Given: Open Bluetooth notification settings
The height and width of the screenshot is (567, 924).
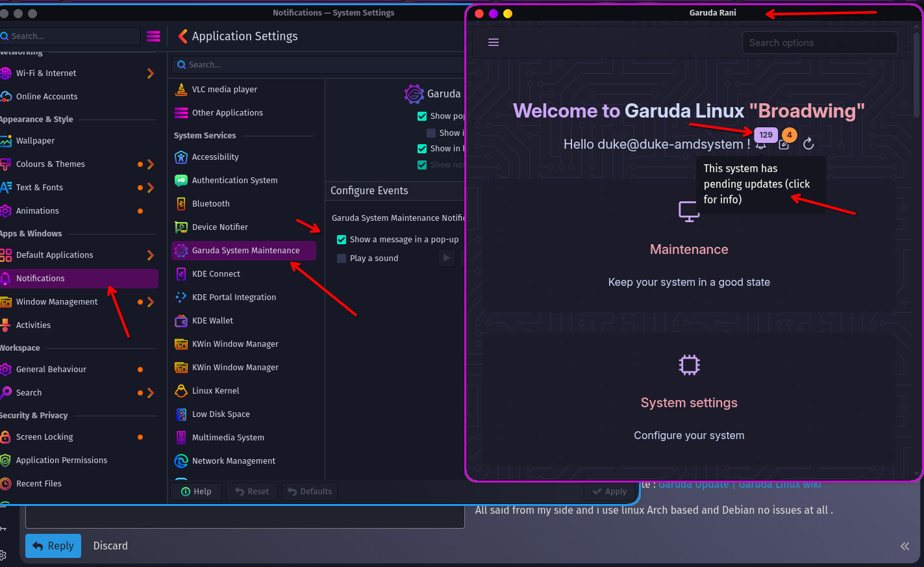Looking at the screenshot, I should point(210,204).
